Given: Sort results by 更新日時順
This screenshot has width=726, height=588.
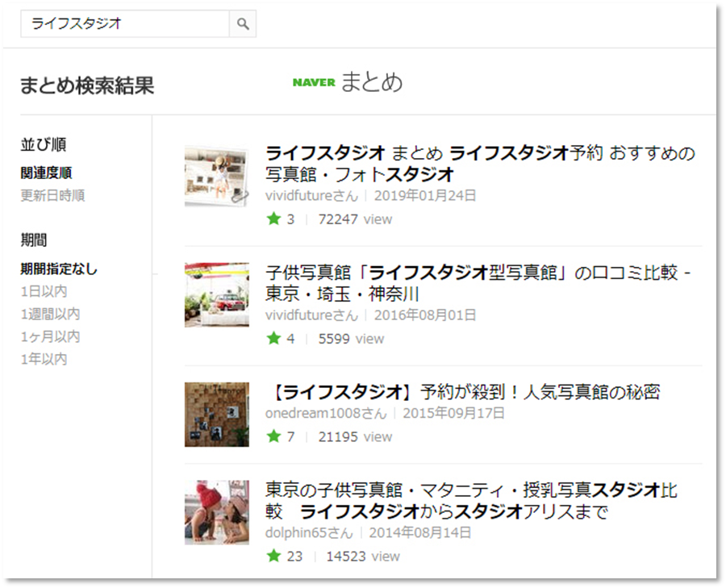Looking at the screenshot, I should point(52,195).
